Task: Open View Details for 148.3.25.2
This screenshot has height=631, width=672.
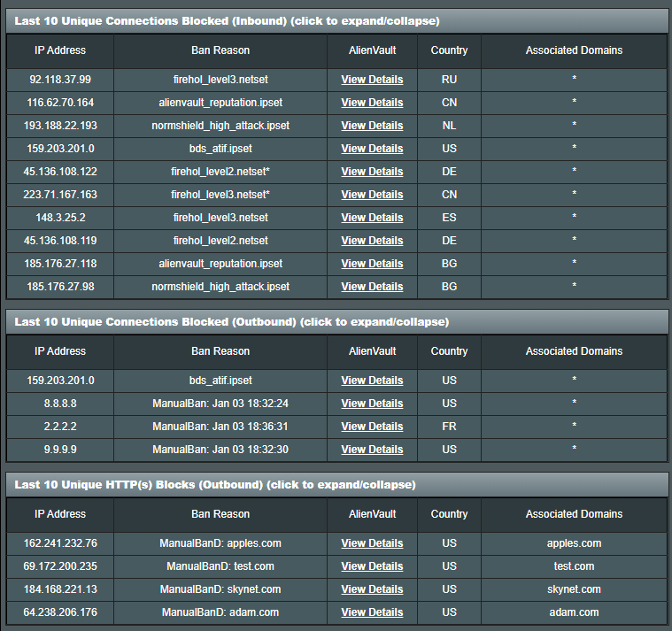Action: point(372,218)
